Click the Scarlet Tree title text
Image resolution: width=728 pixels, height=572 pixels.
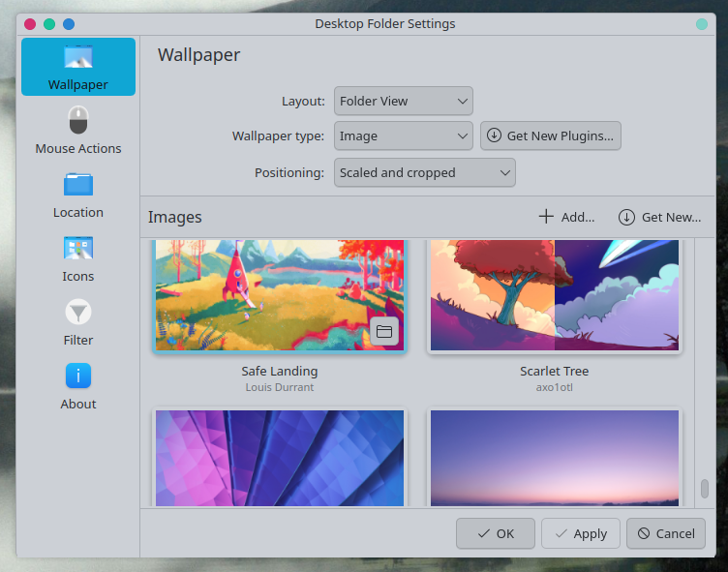click(x=555, y=371)
